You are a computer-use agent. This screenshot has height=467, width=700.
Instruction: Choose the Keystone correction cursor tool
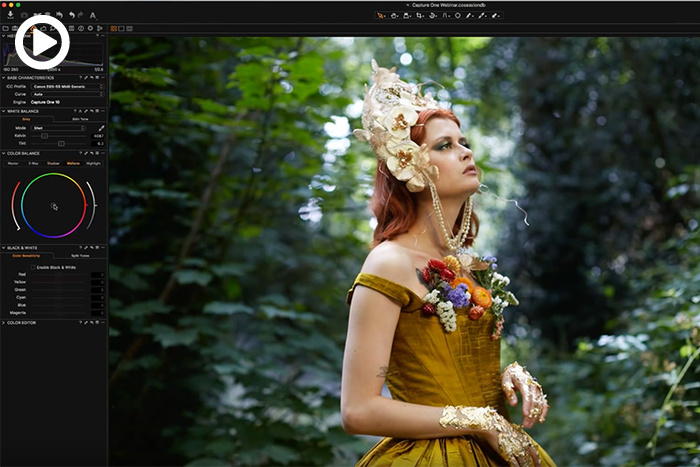point(446,16)
